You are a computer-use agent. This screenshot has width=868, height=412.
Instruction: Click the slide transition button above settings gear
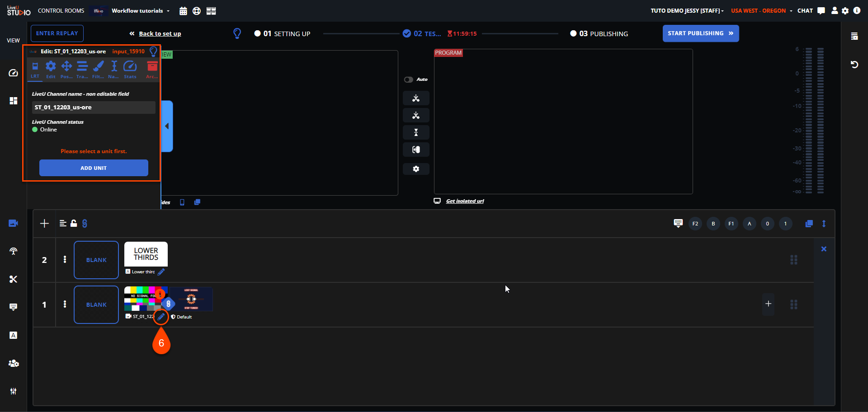(416, 150)
